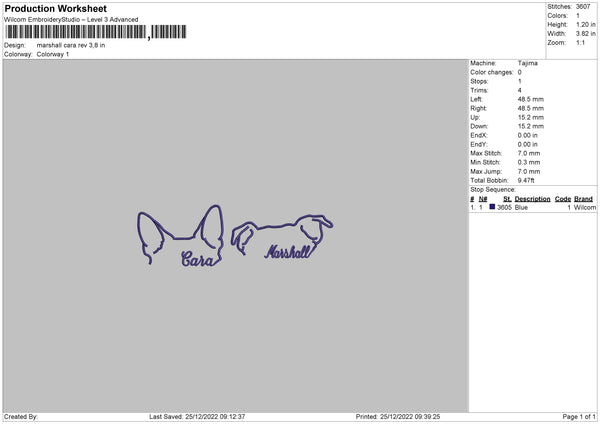Image resolution: width=600 pixels, height=424 pixels.
Task: Click Height value 1.20 in
Action: pos(585,24)
